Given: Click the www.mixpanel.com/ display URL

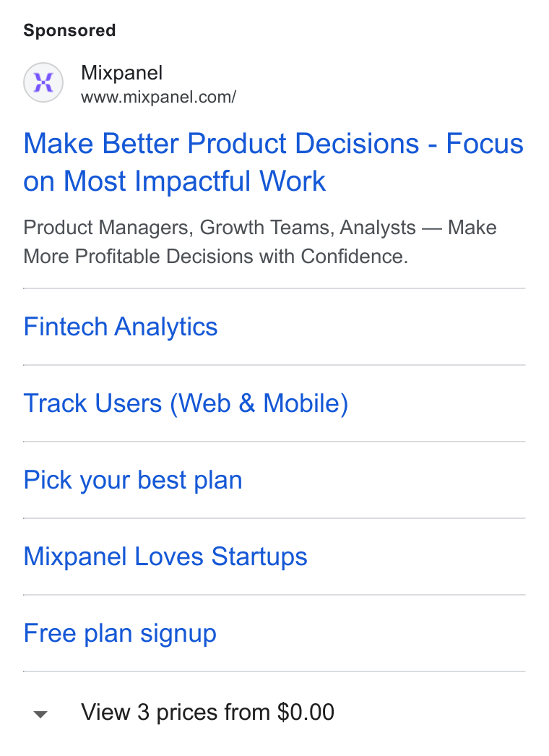Looking at the screenshot, I should (x=159, y=97).
